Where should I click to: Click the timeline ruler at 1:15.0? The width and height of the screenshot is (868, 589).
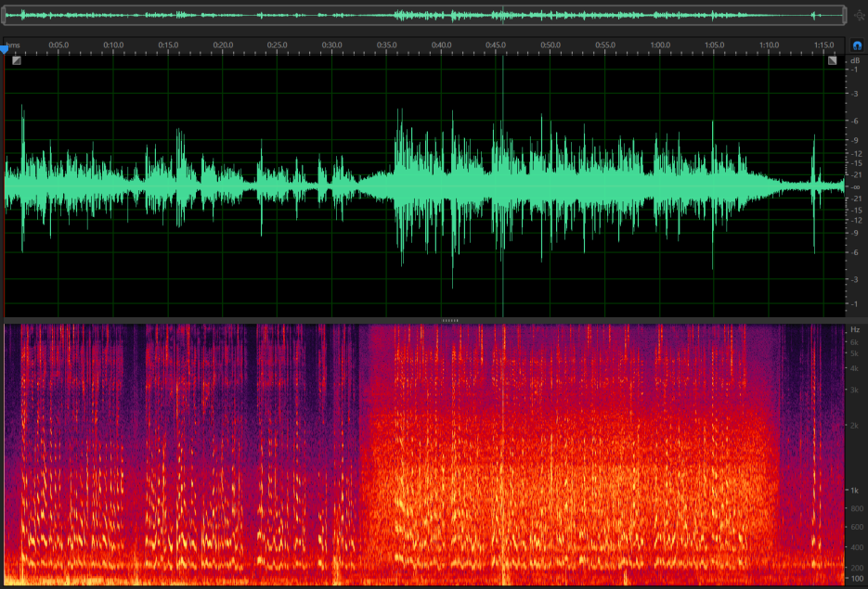823,45
